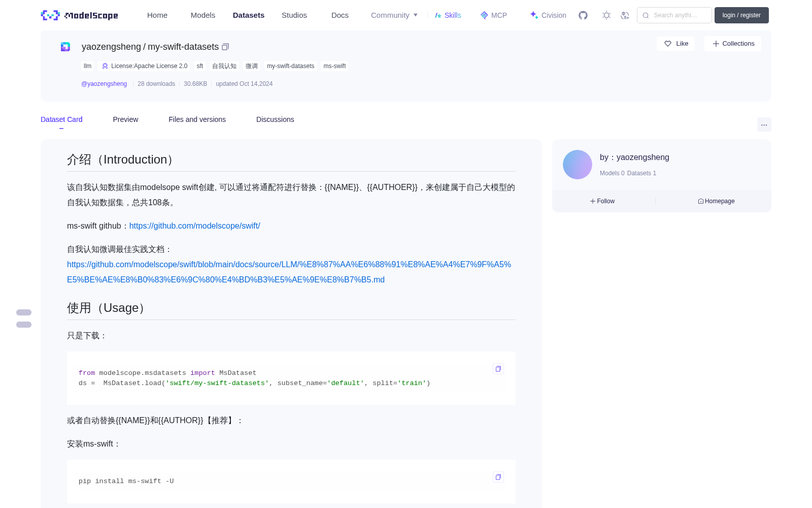
Task: Click the login / register button
Action: click(741, 15)
